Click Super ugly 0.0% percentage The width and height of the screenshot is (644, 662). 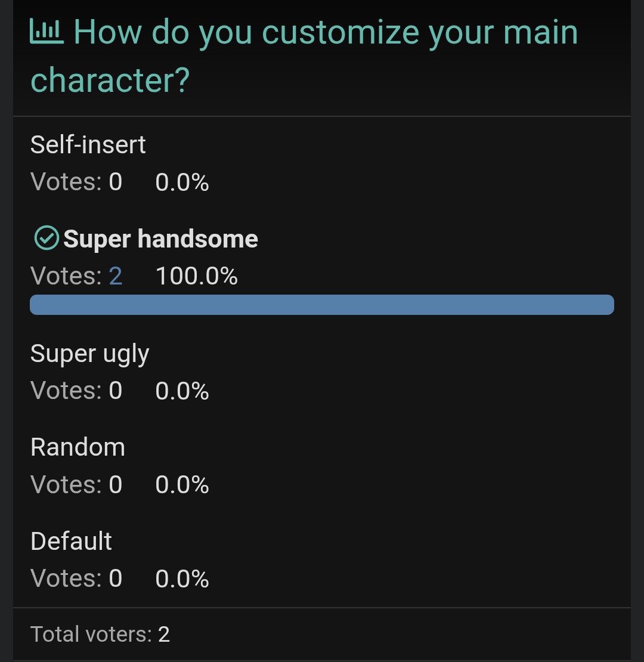pos(182,391)
